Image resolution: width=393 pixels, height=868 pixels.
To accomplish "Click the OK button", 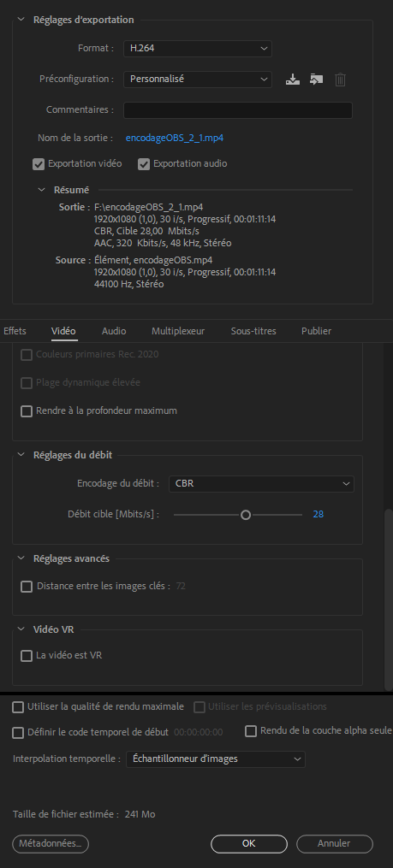I will [249, 844].
